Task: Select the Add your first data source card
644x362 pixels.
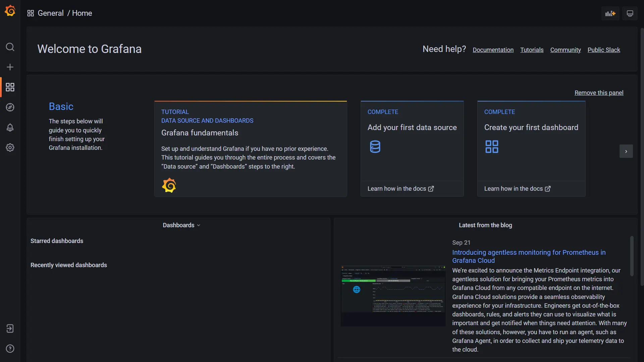Action: [x=412, y=149]
